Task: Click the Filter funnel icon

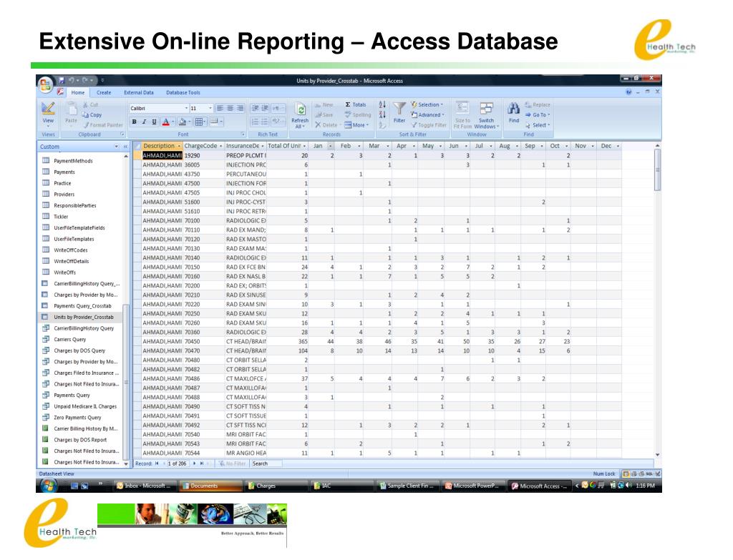Action: 399,109
